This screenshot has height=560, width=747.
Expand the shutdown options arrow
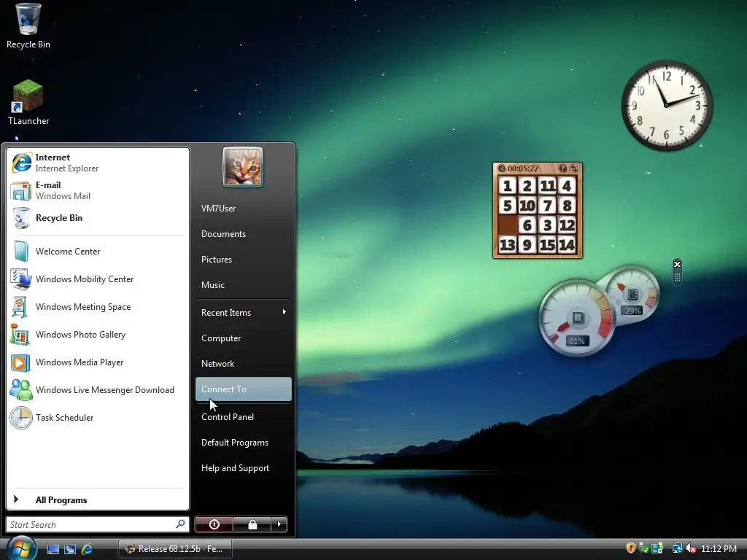pyautogui.click(x=279, y=524)
